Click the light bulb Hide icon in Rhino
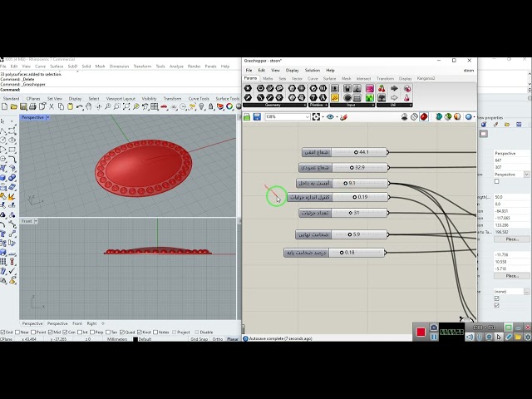 [201, 106]
